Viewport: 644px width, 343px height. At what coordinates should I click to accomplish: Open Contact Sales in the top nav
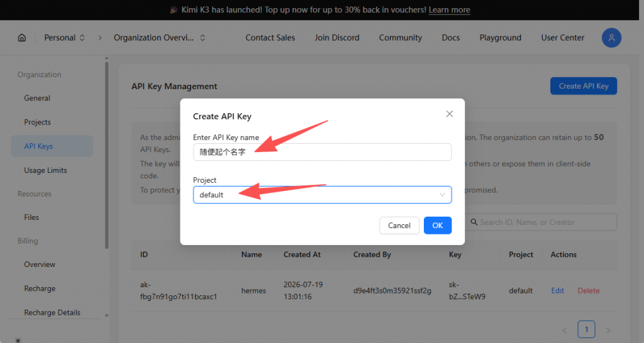point(270,38)
